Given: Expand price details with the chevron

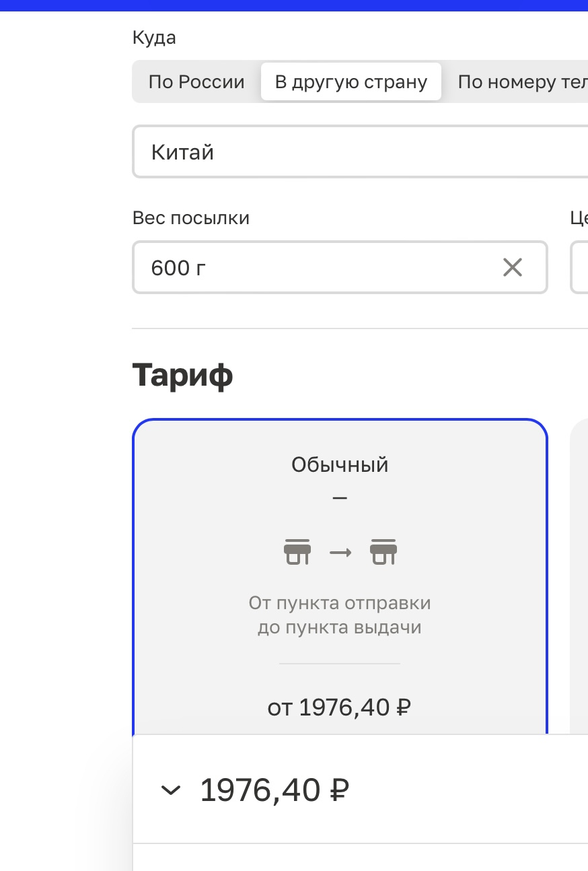Looking at the screenshot, I should 171,790.
